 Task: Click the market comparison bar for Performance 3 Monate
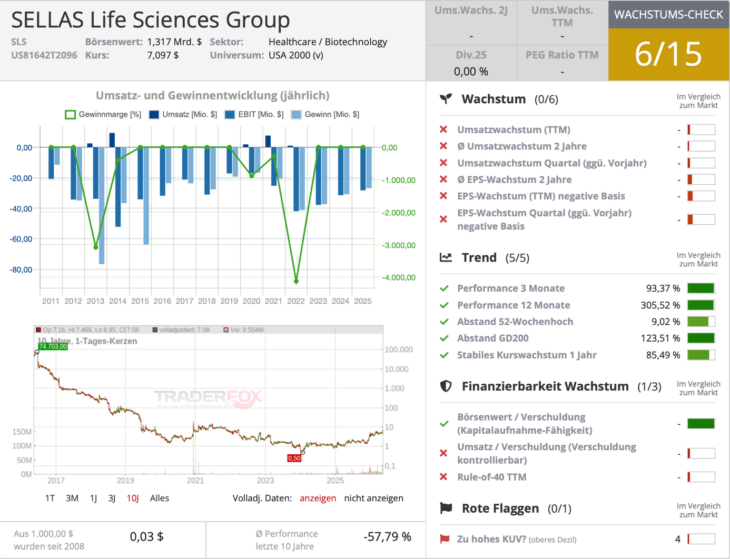coord(701,288)
